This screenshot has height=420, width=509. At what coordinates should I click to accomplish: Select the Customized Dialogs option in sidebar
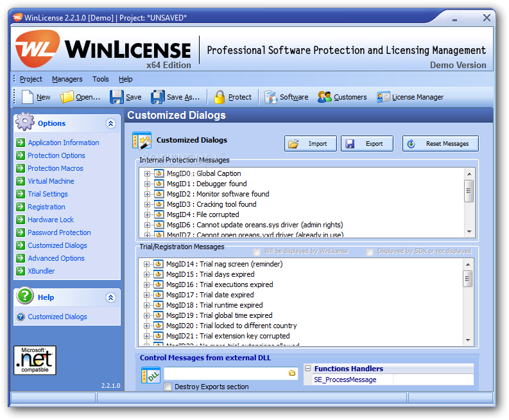tap(58, 245)
